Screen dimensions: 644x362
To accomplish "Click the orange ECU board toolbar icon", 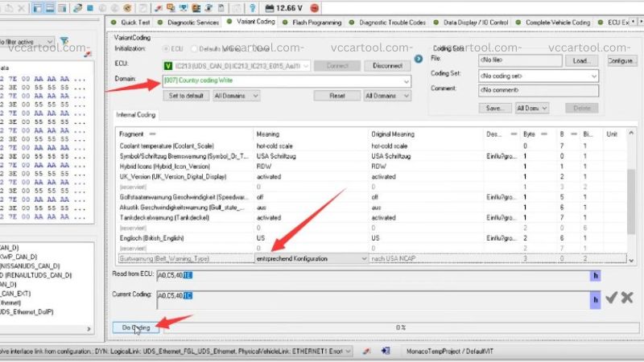I will [196, 8].
